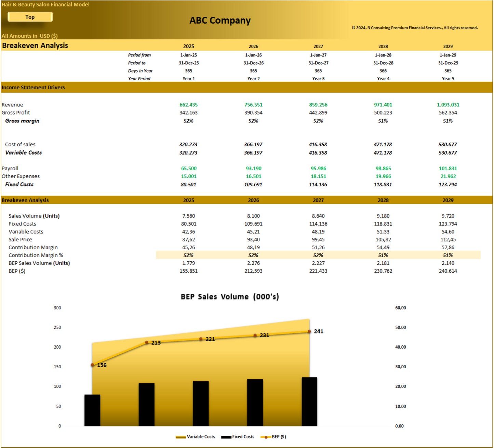494x448 pixels.
Task: Click the Top navigation button
Action: pyautogui.click(x=30, y=17)
